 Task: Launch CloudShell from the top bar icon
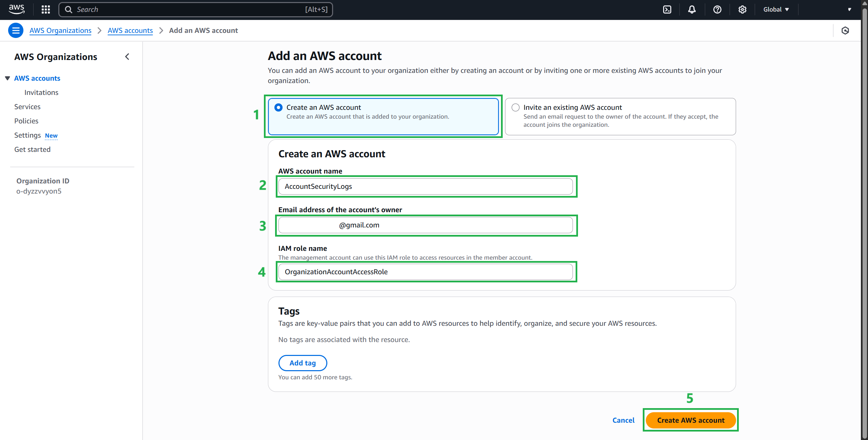pos(667,9)
